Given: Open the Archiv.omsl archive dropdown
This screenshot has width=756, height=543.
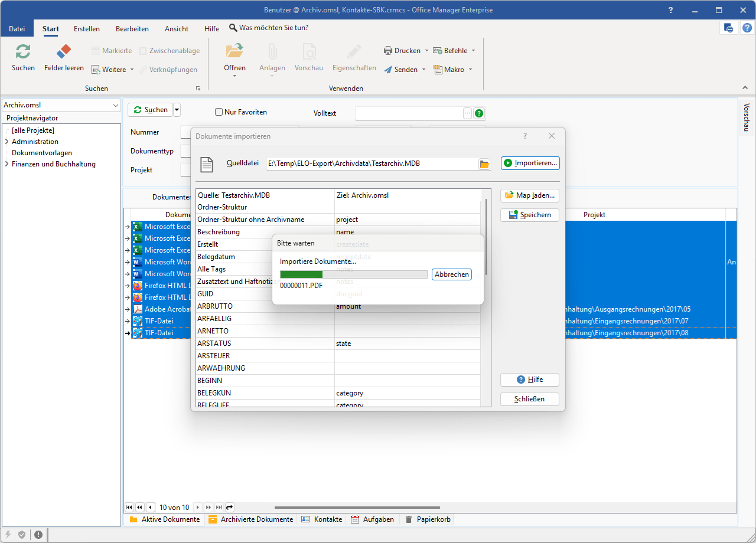Looking at the screenshot, I should [115, 106].
